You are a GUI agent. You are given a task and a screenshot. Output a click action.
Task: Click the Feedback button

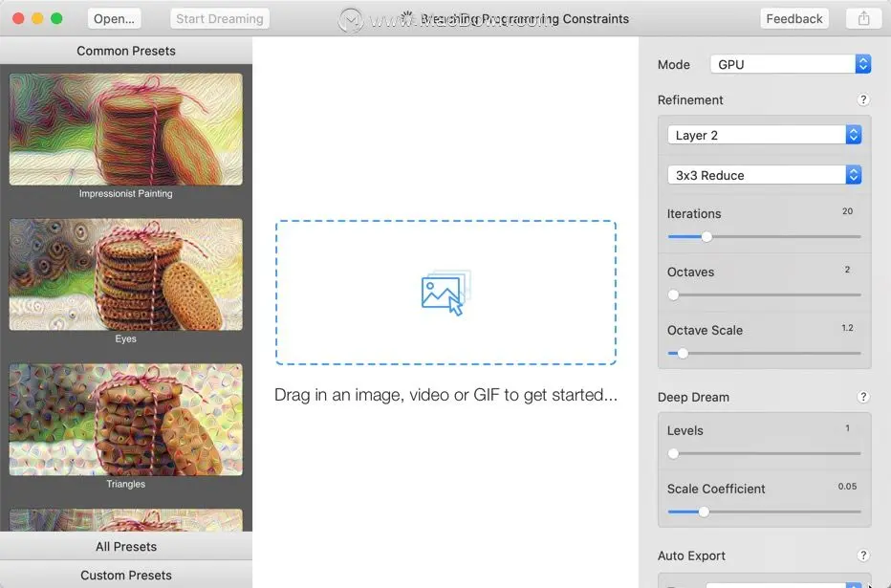coord(793,19)
